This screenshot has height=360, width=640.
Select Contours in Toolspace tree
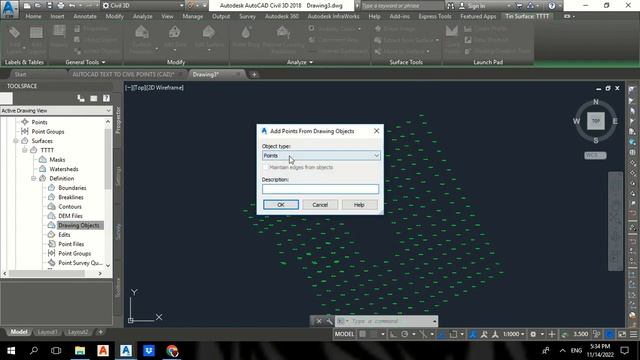click(x=70, y=207)
